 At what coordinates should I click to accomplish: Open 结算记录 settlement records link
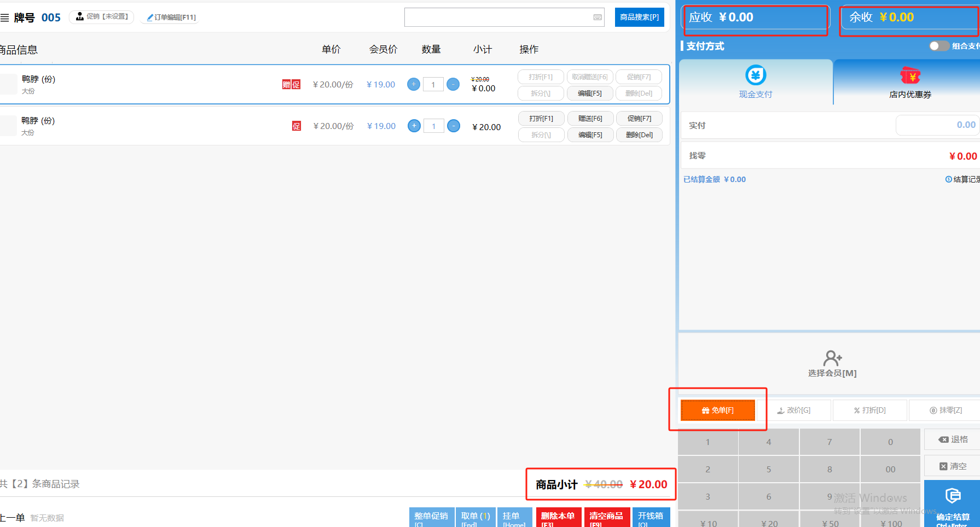coord(962,179)
